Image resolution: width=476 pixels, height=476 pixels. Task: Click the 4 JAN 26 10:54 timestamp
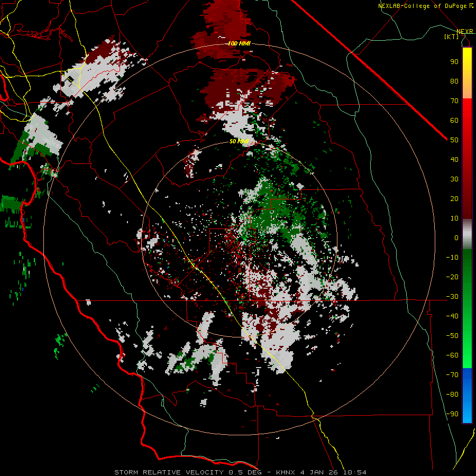[333, 472]
